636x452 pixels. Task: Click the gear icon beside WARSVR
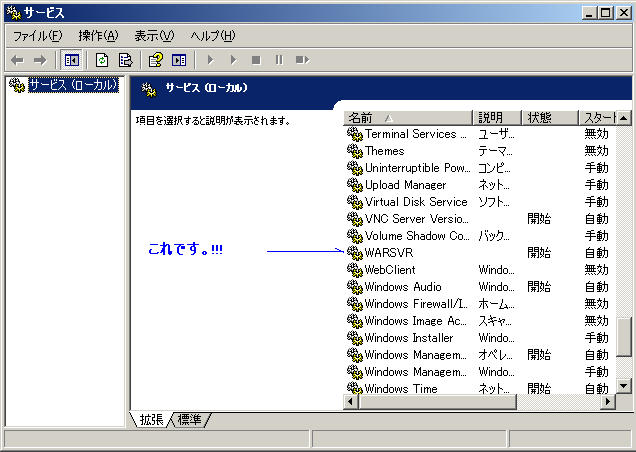tap(355, 253)
